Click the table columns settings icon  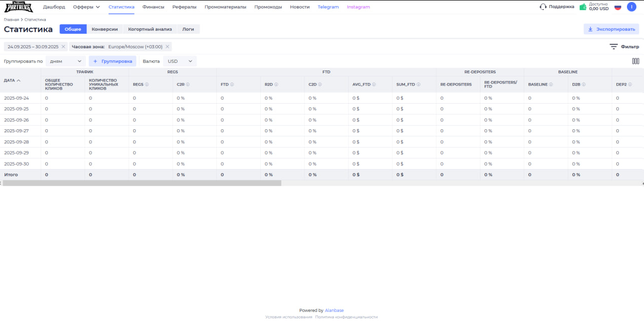tap(635, 61)
